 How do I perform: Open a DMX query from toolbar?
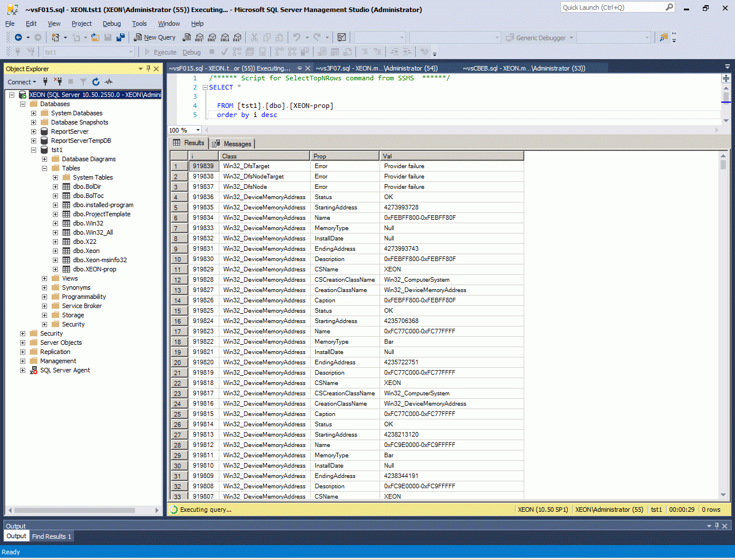pos(211,37)
